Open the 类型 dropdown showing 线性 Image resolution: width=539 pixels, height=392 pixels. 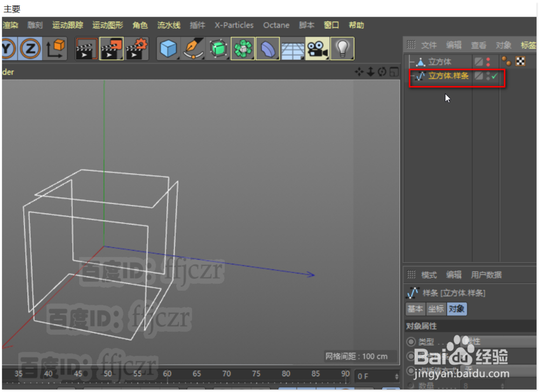coord(498,341)
